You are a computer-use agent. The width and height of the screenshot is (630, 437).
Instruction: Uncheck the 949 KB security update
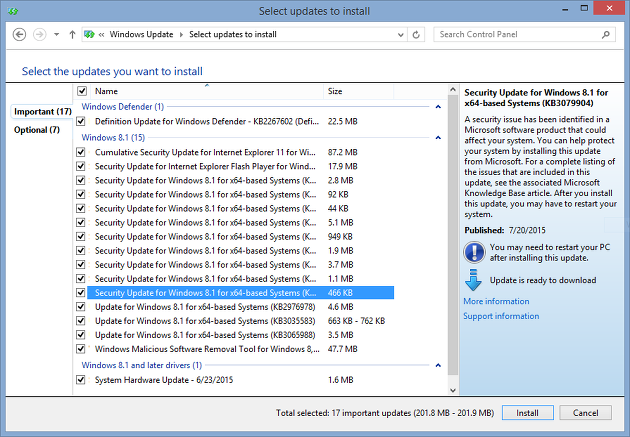[81, 237]
